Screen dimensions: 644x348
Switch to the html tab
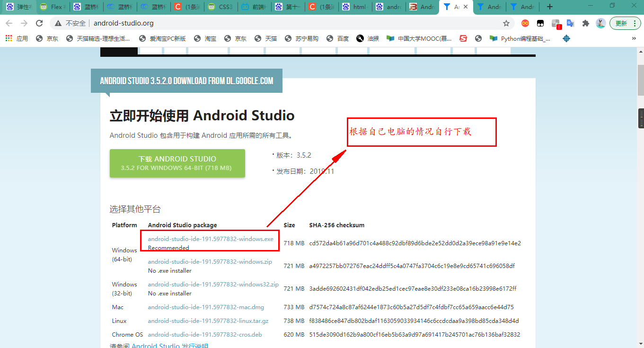point(355,7)
